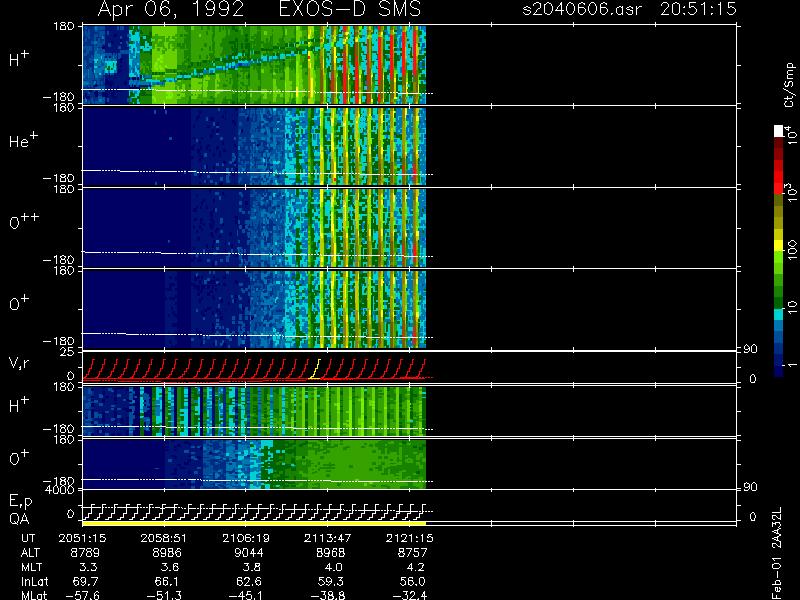The width and height of the screenshot is (800, 600).
Task: Click InLat value '66.1'
Action: pyautogui.click(x=167, y=582)
